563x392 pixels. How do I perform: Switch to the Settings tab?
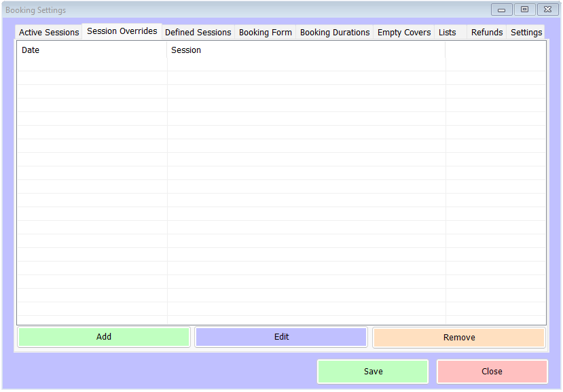pyautogui.click(x=526, y=33)
